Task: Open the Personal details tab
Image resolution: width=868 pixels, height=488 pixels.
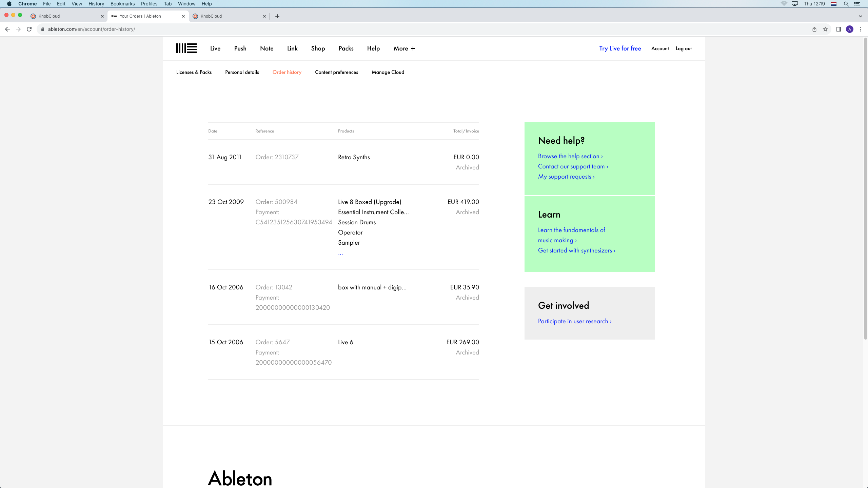Action: point(242,72)
